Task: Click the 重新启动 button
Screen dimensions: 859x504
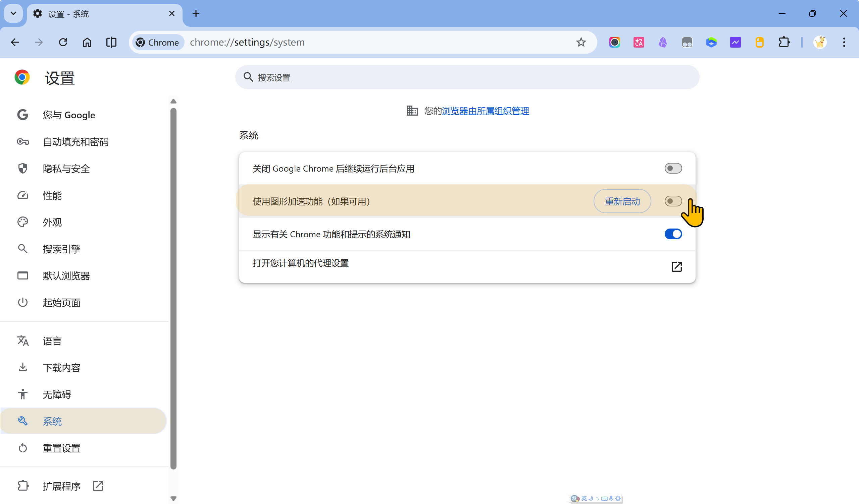Action: 622,201
